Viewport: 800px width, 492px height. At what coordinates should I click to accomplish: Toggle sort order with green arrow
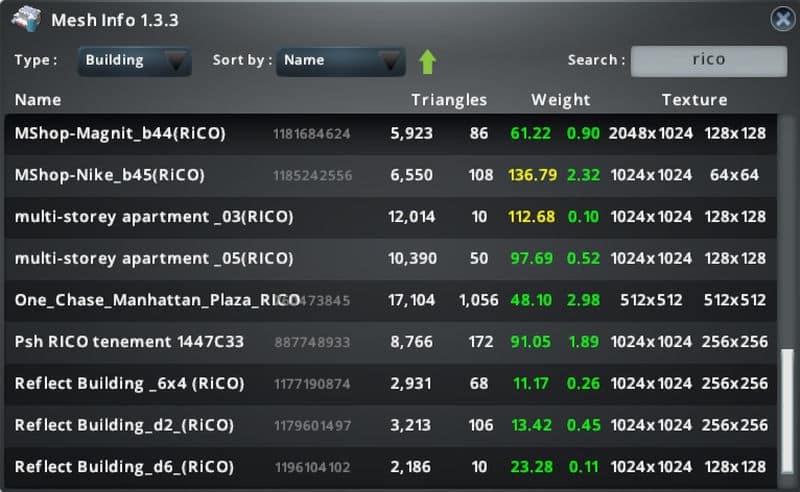[427, 61]
